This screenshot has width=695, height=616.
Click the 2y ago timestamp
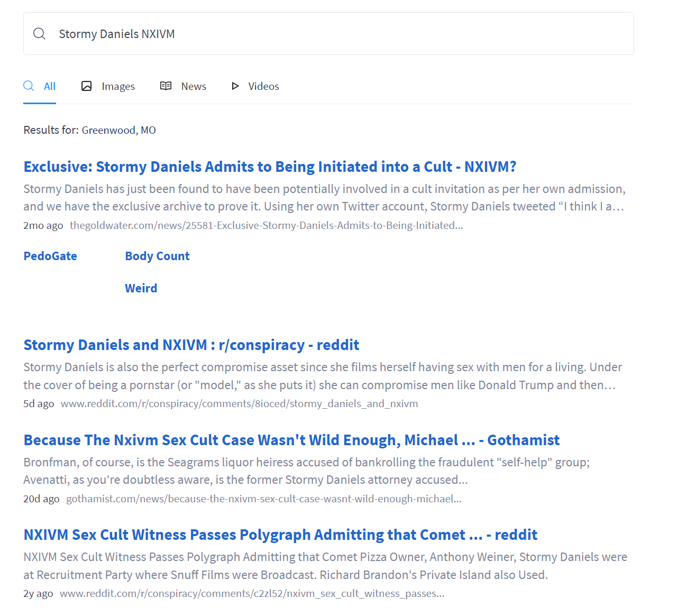[38, 593]
